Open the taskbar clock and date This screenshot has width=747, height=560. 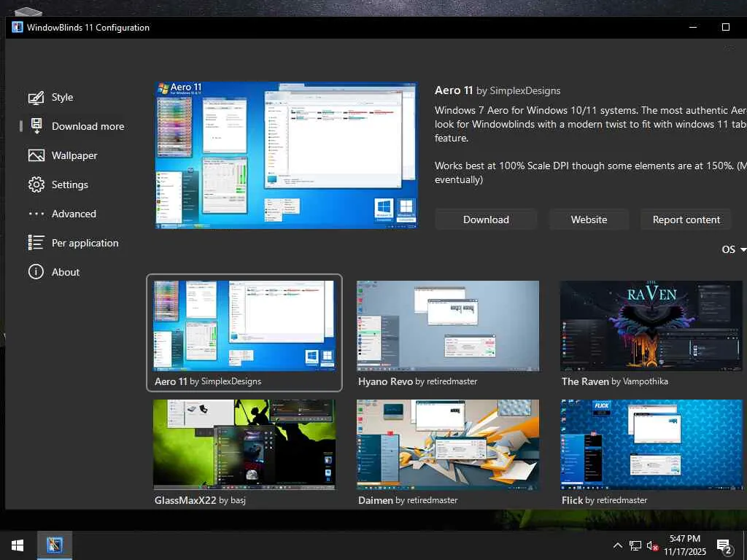click(x=684, y=545)
